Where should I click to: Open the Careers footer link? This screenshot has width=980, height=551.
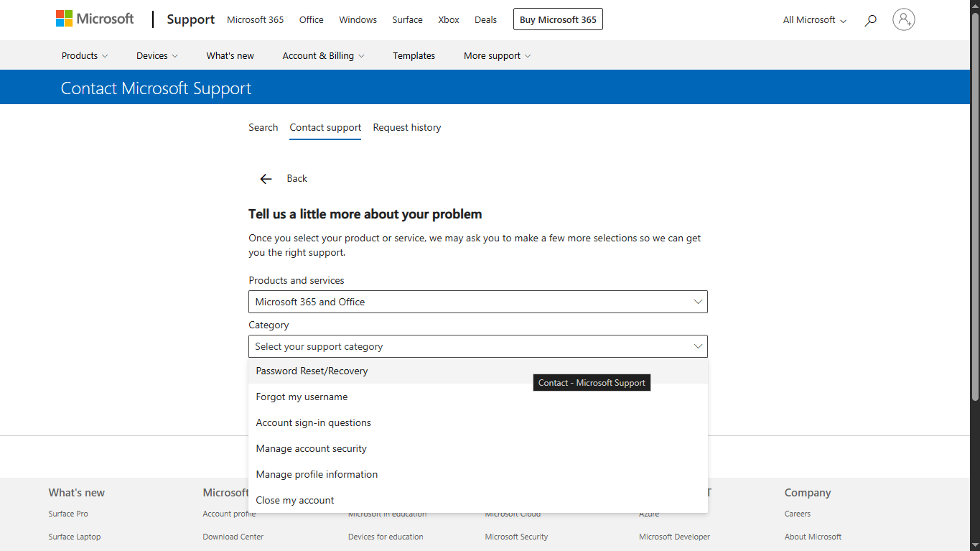798,514
